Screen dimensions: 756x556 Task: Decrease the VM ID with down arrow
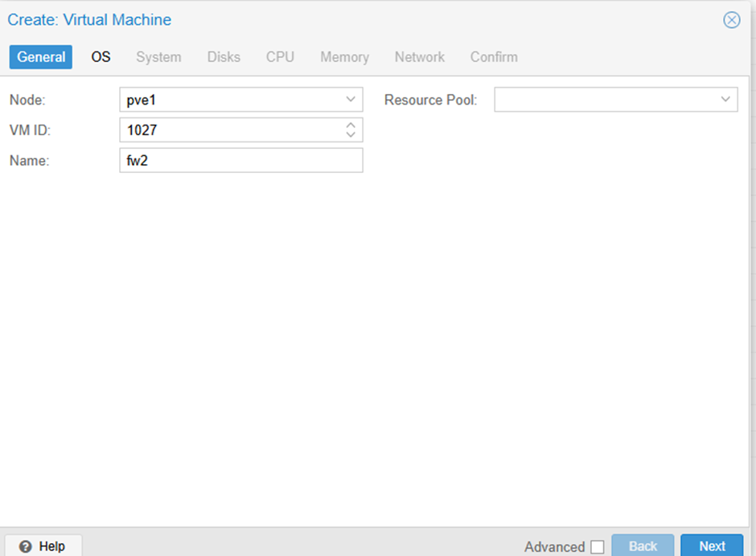point(351,134)
